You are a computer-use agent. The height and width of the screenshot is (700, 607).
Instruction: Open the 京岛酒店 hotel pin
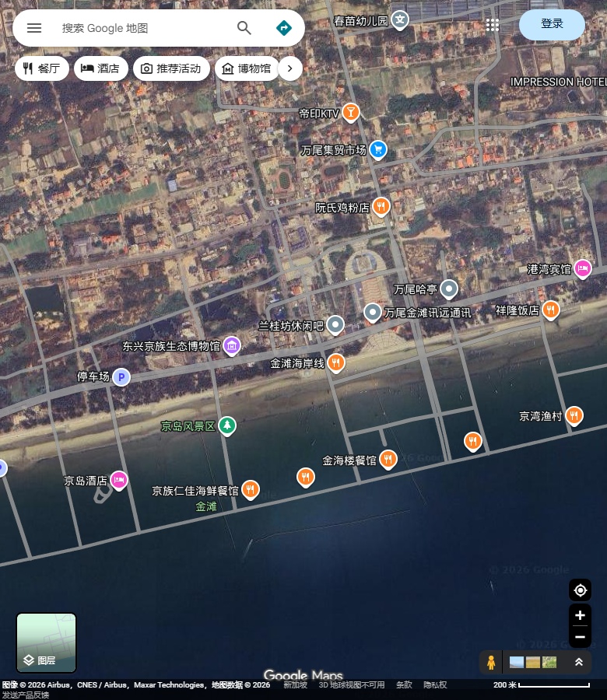[119, 481]
